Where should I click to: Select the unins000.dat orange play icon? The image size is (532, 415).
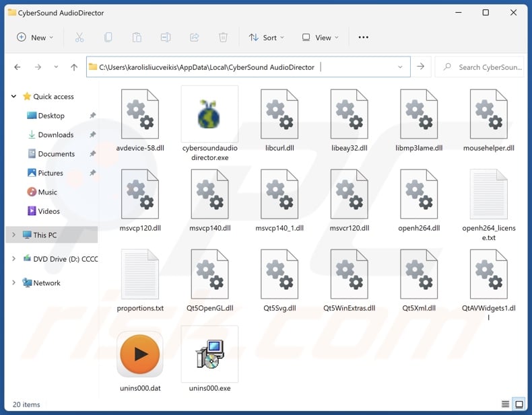(140, 354)
